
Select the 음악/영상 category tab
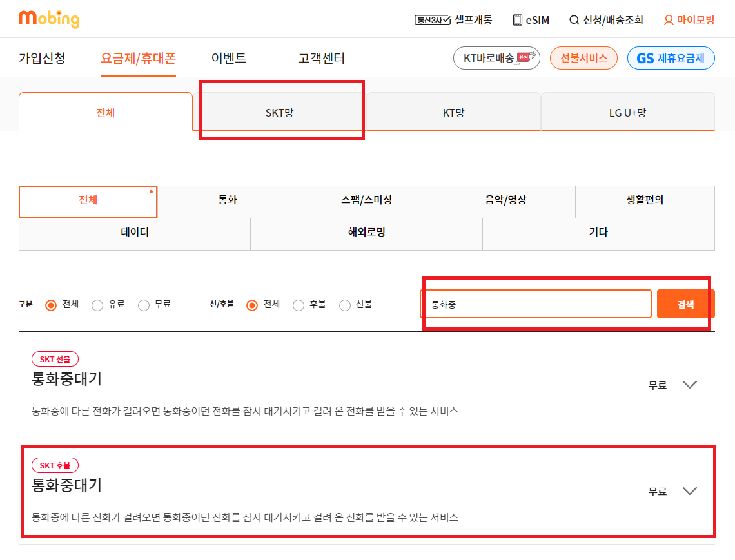pyautogui.click(x=505, y=202)
